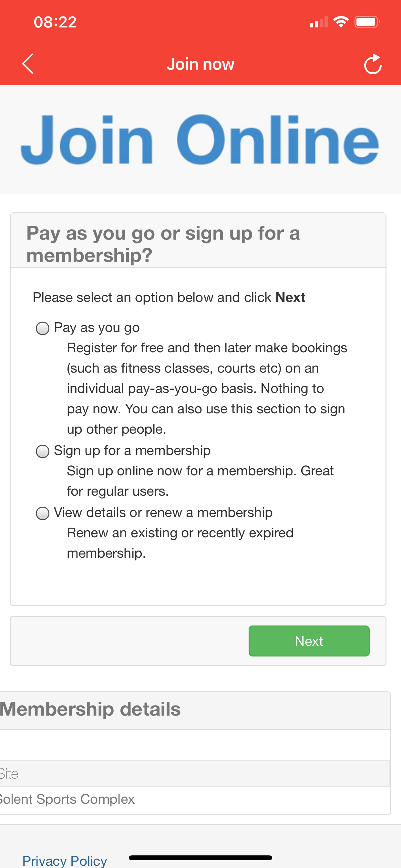
Task: Tap the Join now title in header
Action: click(200, 64)
